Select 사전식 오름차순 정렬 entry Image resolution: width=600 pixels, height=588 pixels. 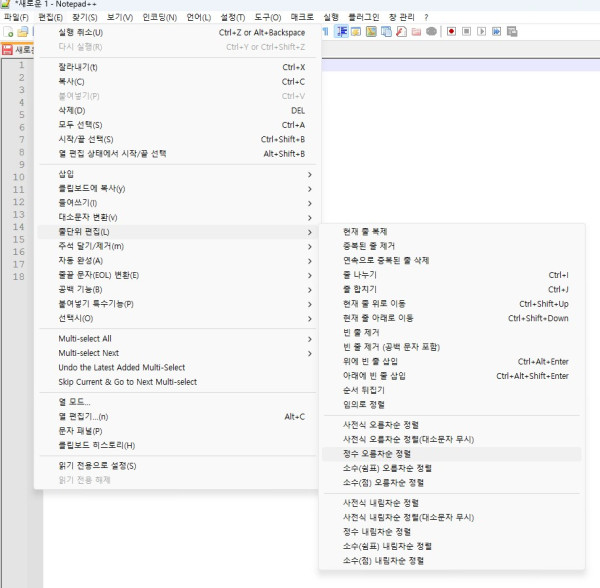click(452, 425)
